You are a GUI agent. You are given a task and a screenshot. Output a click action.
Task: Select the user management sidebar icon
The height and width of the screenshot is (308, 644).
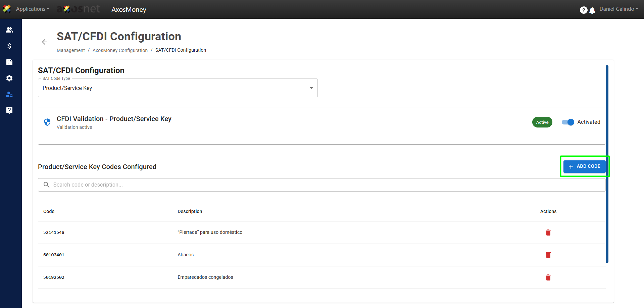pos(9,94)
